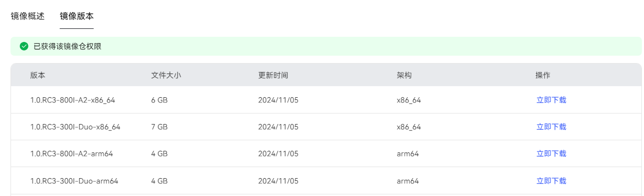Click the 版本 column header

tap(38, 75)
